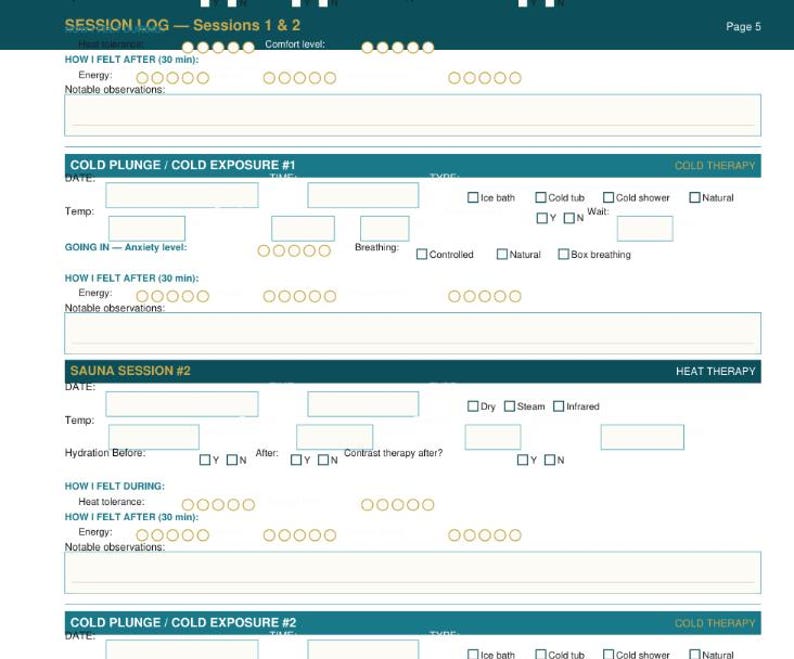Check Dry sauna type in Session #2
This screenshot has width=794, height=659.
click(x=473, y=406)
